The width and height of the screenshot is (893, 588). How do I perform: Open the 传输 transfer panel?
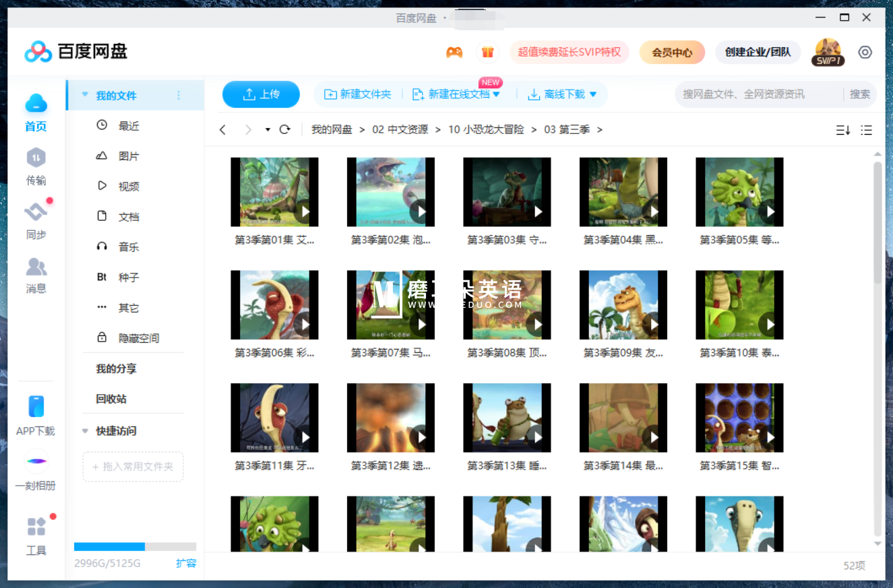[36, 166]
